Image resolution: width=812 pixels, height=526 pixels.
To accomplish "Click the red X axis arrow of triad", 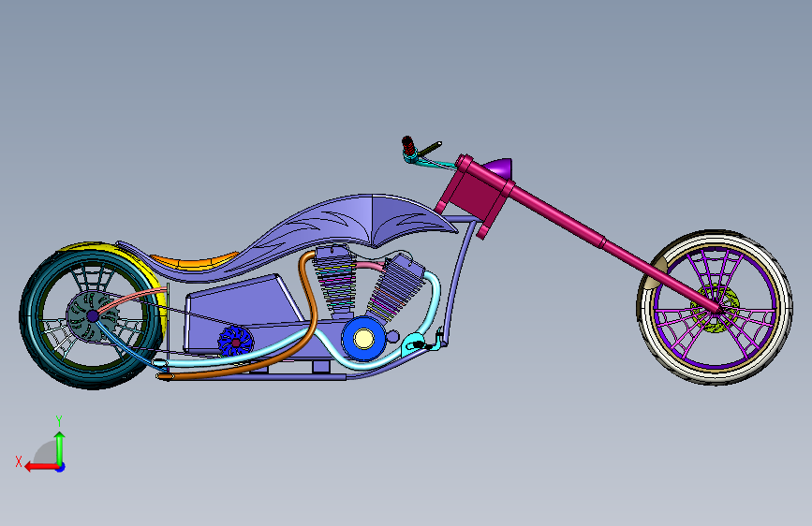I will pyautogui.click(x=41, y=467).
